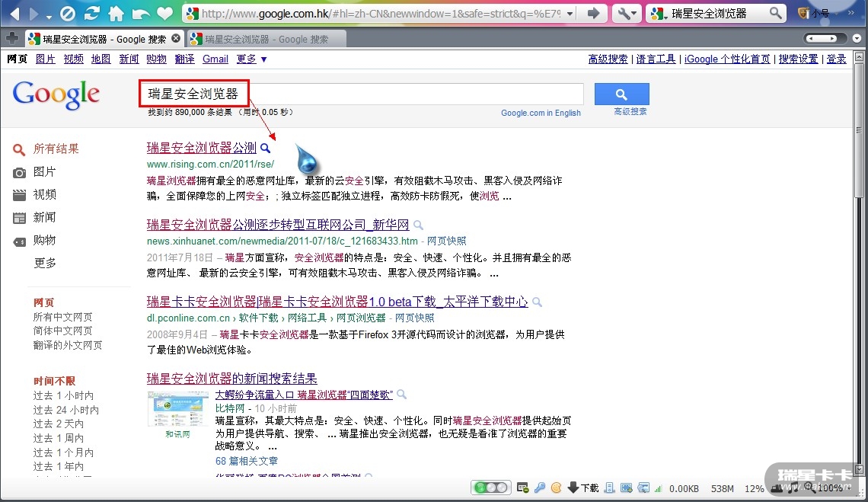The width and height of the screenshot is (868, 502).
Task: Open Gmail from the top navigation
Action: click(215, 59)
